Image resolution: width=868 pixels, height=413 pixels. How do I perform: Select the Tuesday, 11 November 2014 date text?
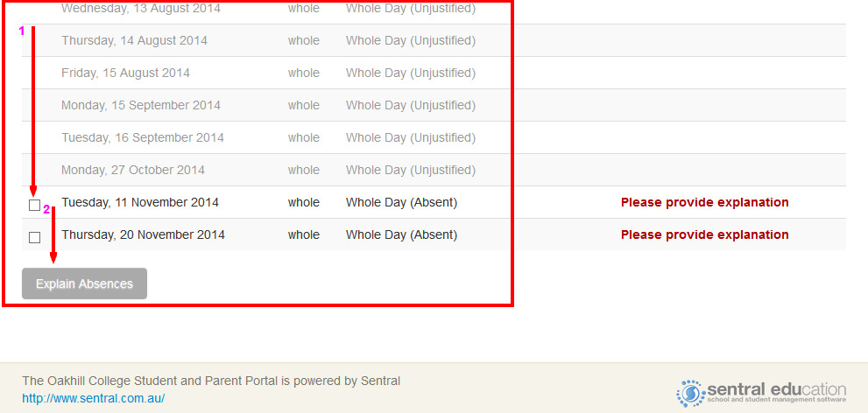point(140,203)
